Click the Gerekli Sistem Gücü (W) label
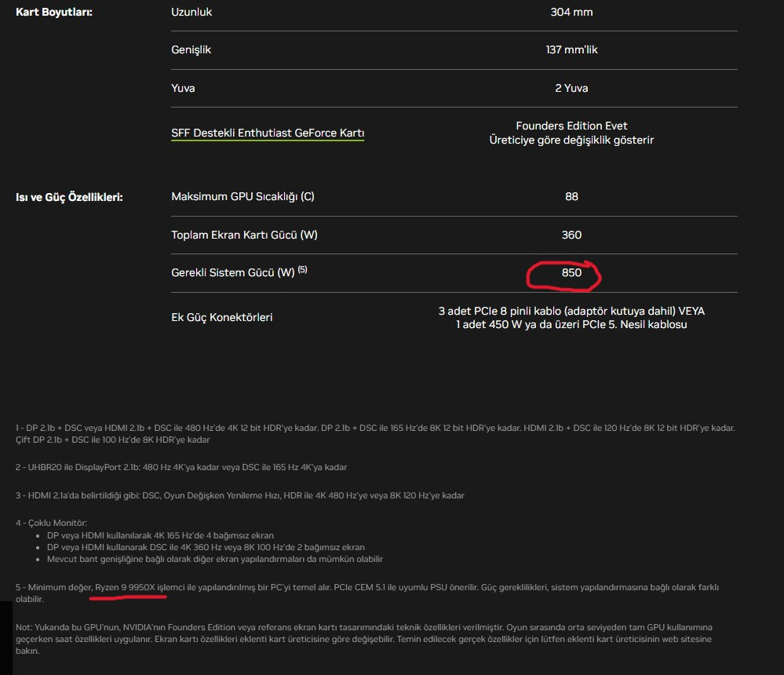This screenshot has width=784, height=675. coord(233,272)
